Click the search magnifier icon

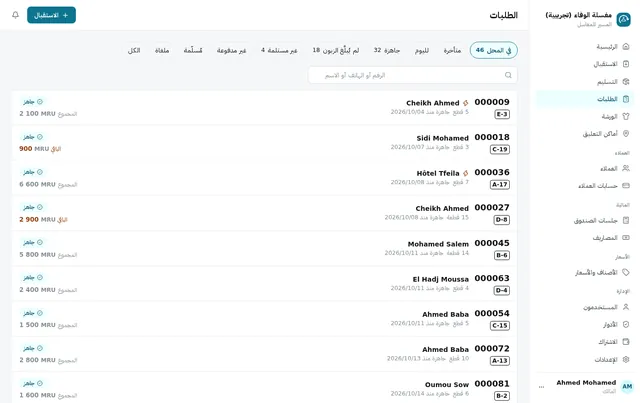pos(508,75)
